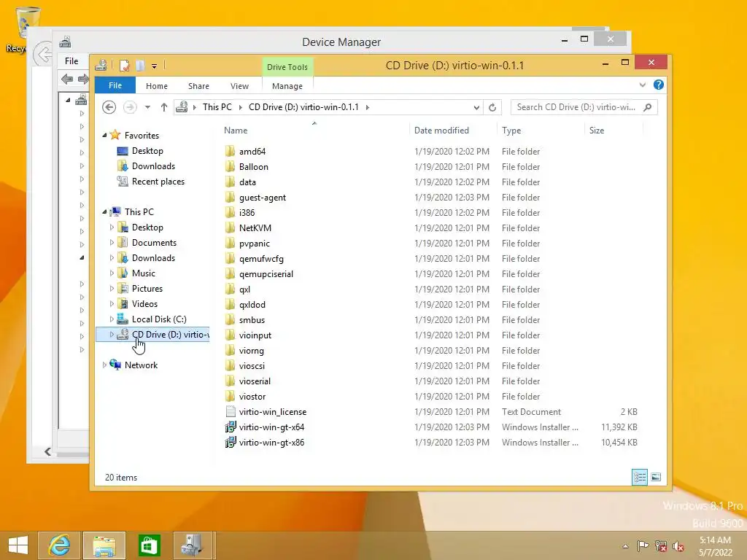Switch to Large icons view layout icon
Image resolution: width=747 pixels, height=560 pixels.
pyautogui.click(x=656, y=477)
